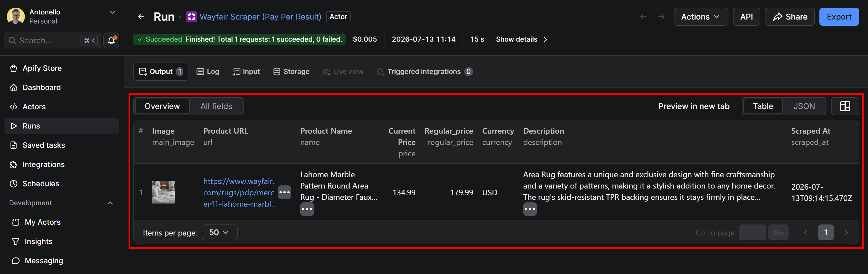This screenshot has height=274, width=868.
Task: Click the Actor badge label
Action: pos(338,17)
